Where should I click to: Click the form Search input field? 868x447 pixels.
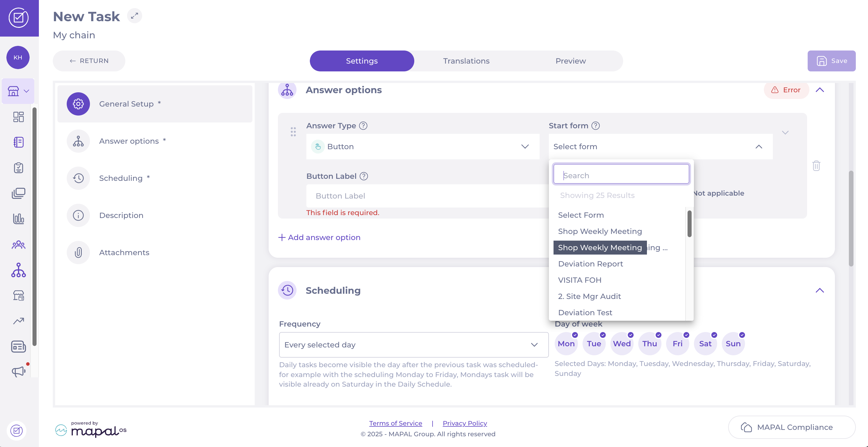click(621, 174)
